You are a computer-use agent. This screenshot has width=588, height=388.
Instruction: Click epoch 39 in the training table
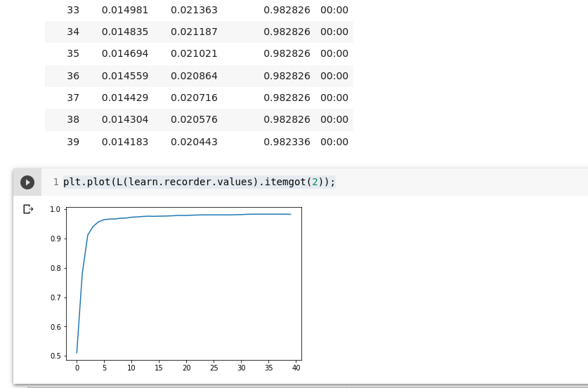pyautogui.click(x=73, y=142)
